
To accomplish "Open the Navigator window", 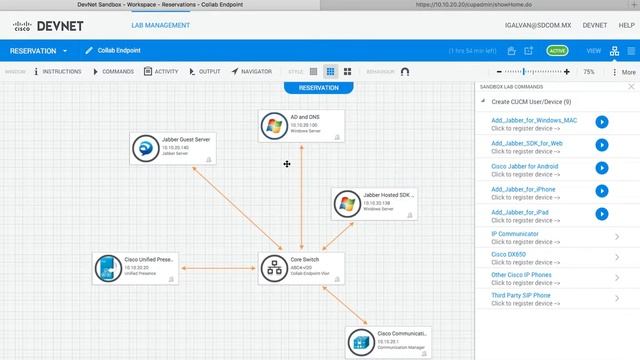I will click(x=251, y=71).
